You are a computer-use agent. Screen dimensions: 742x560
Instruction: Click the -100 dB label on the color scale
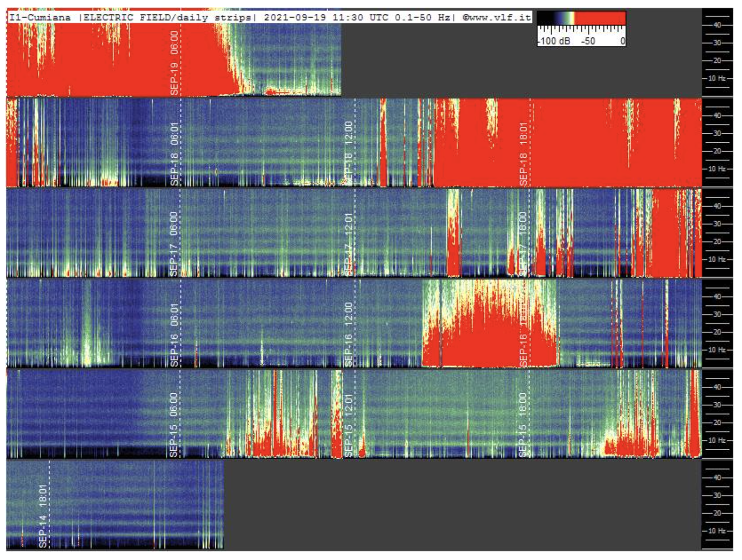tap(555, 41)
